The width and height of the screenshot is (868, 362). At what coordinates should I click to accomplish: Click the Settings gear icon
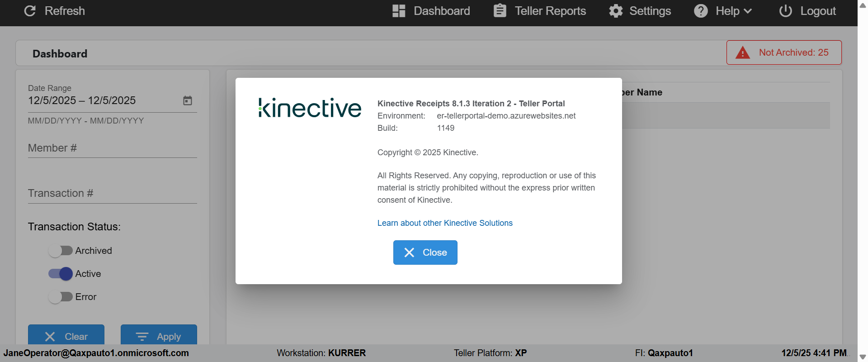click(x=616, y=11)
